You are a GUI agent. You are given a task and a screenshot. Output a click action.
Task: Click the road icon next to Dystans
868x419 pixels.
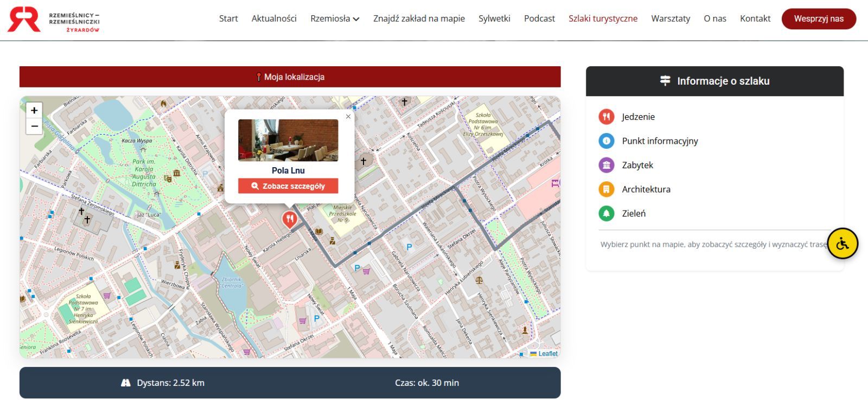[126, 383]
